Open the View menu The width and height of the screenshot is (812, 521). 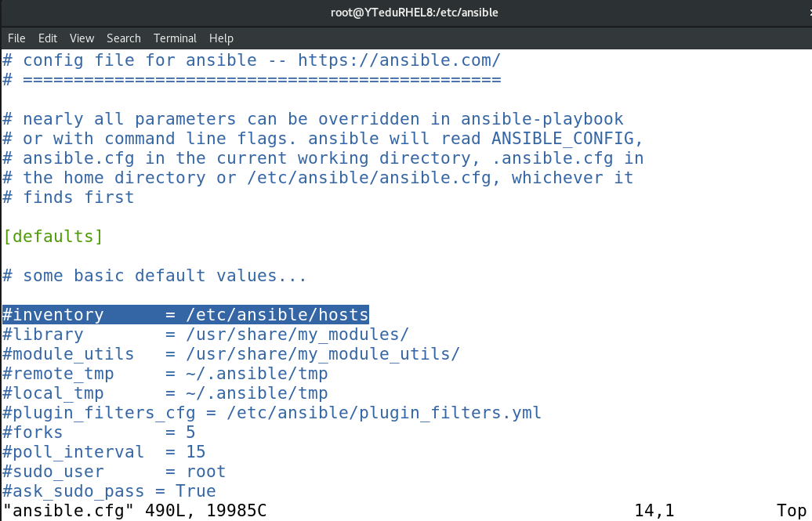[x=82, y=38]
